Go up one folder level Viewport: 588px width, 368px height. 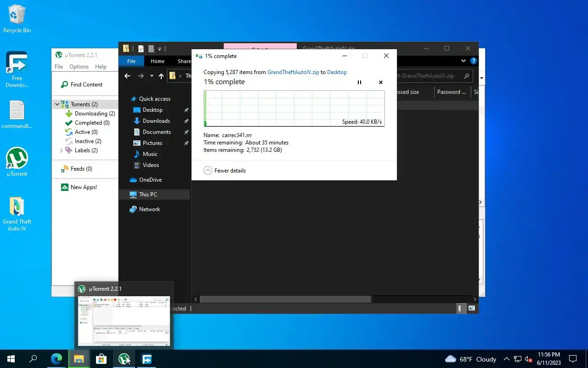pyautogui.click(x=161, y=76)
